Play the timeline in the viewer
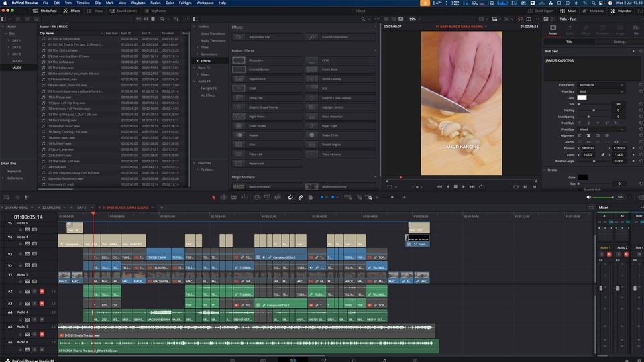644x362 pixels. coord(464,187)
